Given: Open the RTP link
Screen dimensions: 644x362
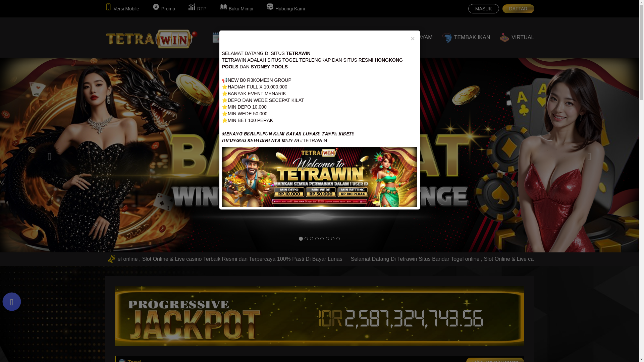Looking at the screenshot, I should [x=197, y=8].
